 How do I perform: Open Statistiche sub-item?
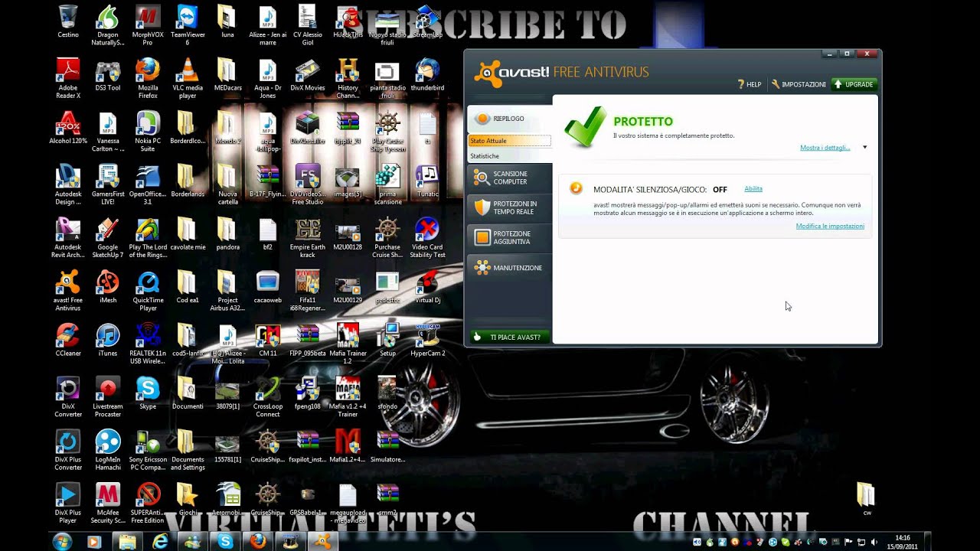[x=509, y=156]
